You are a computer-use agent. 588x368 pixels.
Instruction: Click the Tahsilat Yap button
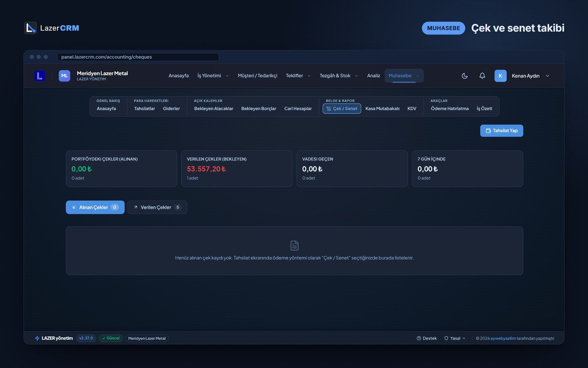(502, 131)
